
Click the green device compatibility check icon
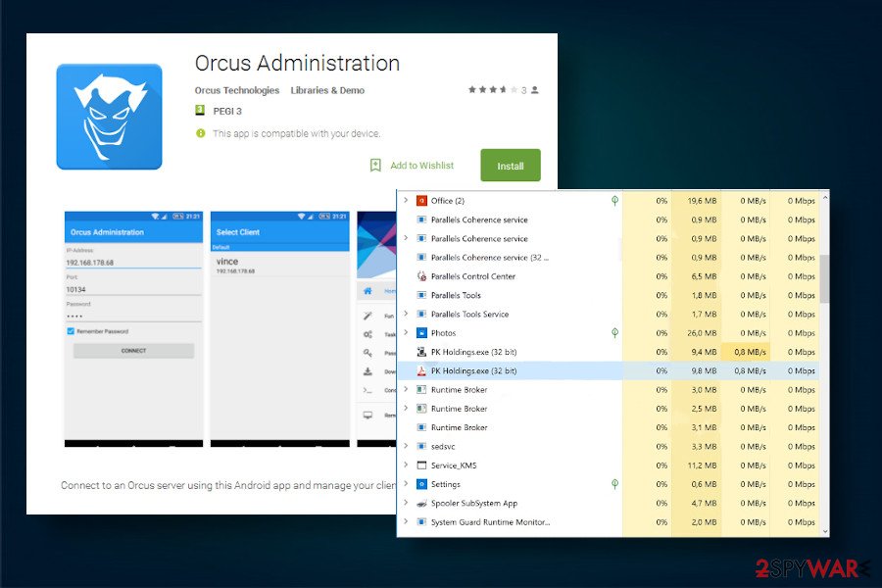coord(200,132)
